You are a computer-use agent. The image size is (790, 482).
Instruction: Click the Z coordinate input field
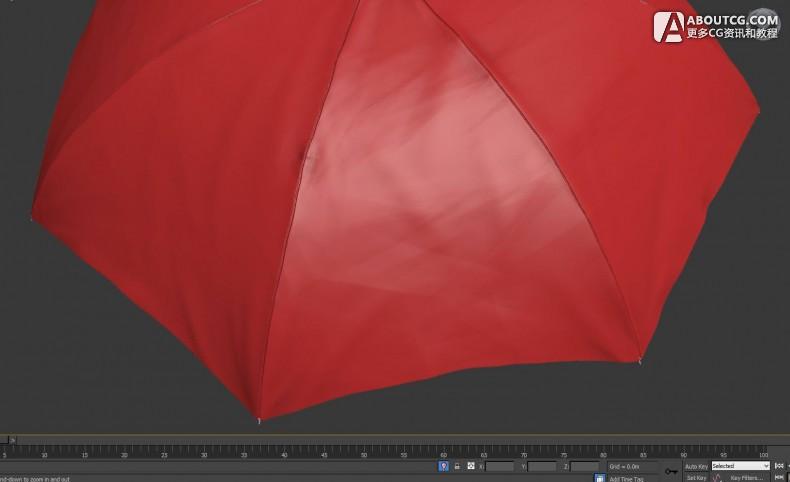tap(584, 466)
